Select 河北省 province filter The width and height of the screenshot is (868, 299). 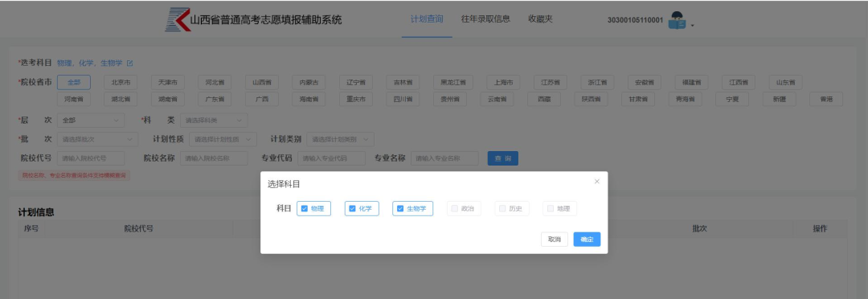(215, 83)
